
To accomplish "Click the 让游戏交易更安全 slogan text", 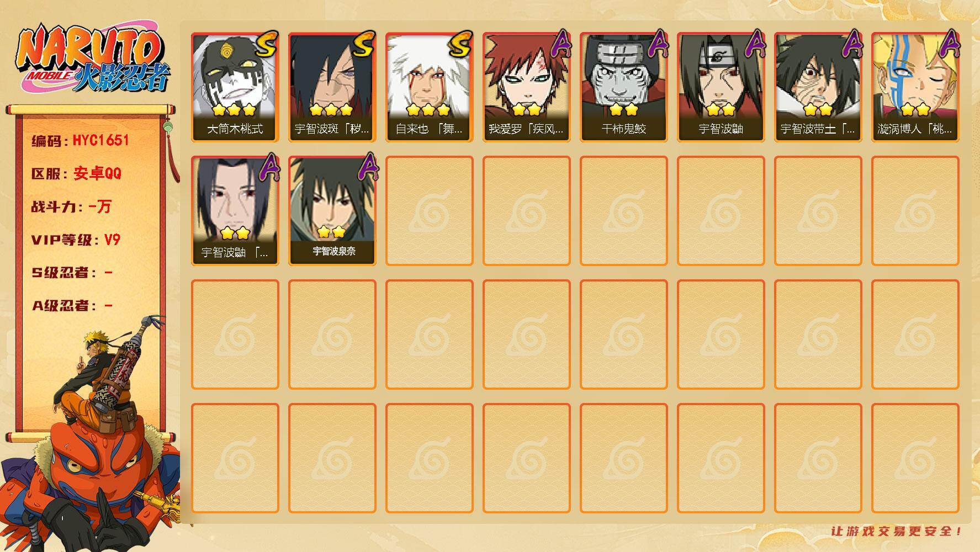I will 897,531.
